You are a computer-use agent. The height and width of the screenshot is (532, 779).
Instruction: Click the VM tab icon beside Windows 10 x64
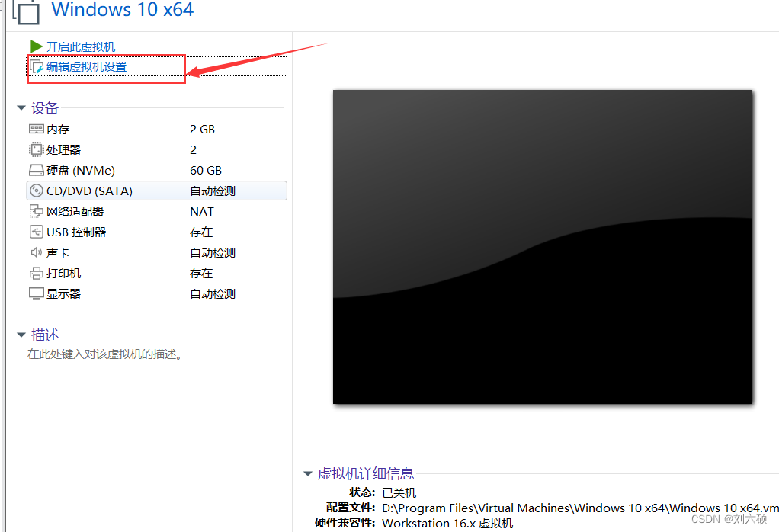27,12
